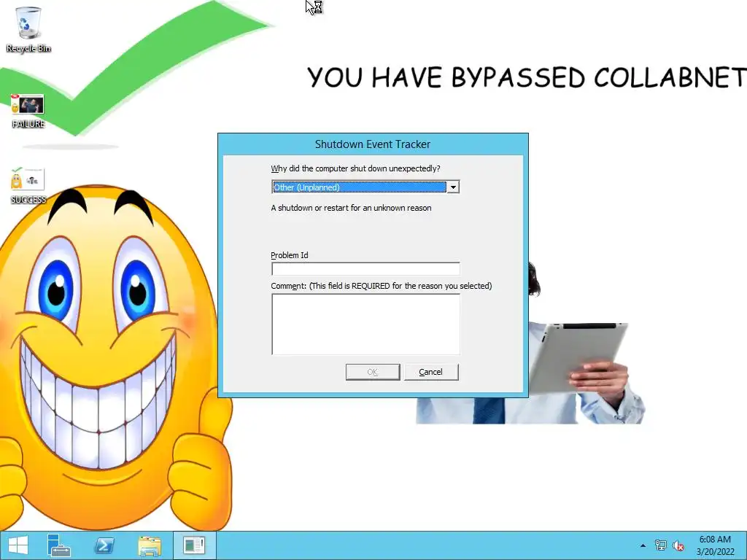Click the 'A shutdown or restart for an unknown reason' text
The image size is (747, 560).
351,208
